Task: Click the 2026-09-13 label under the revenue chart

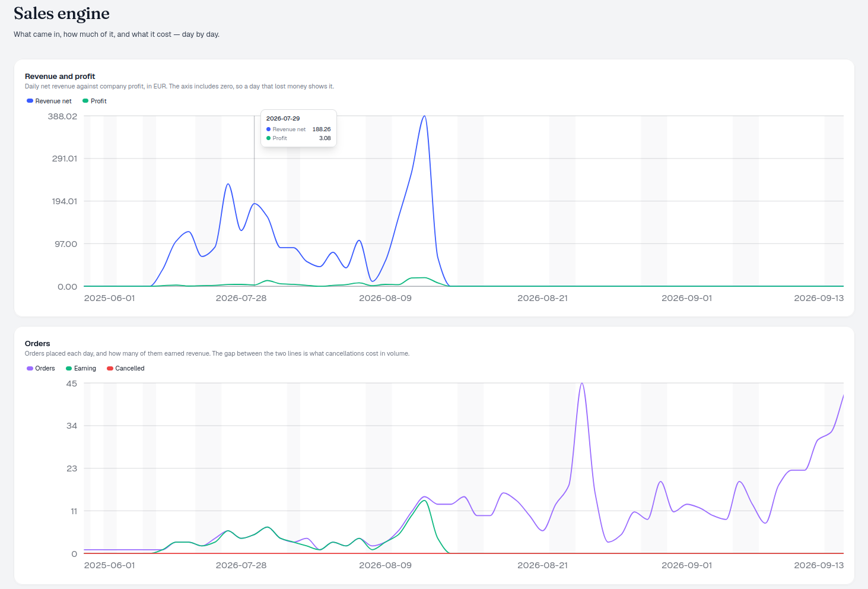Action: (x=819, y=298)
